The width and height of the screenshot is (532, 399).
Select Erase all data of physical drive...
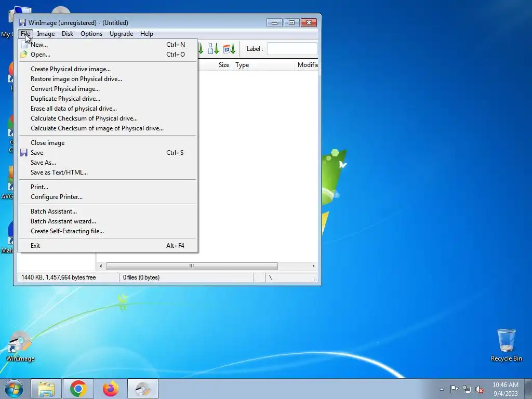pyautogui.click(x=108, y=108)
